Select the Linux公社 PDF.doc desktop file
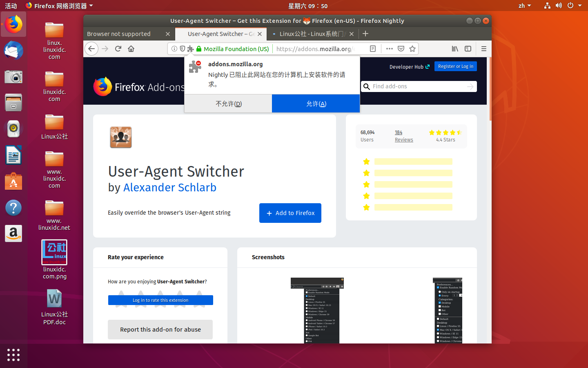This screenshot has width=588, height=368. (x=54, y=307)
